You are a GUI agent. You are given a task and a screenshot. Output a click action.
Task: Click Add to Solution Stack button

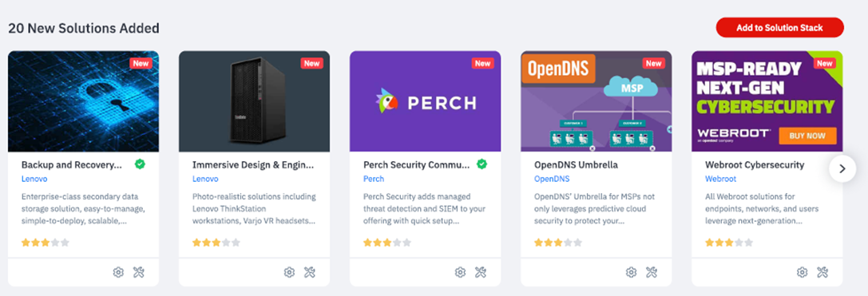(780, 28)
